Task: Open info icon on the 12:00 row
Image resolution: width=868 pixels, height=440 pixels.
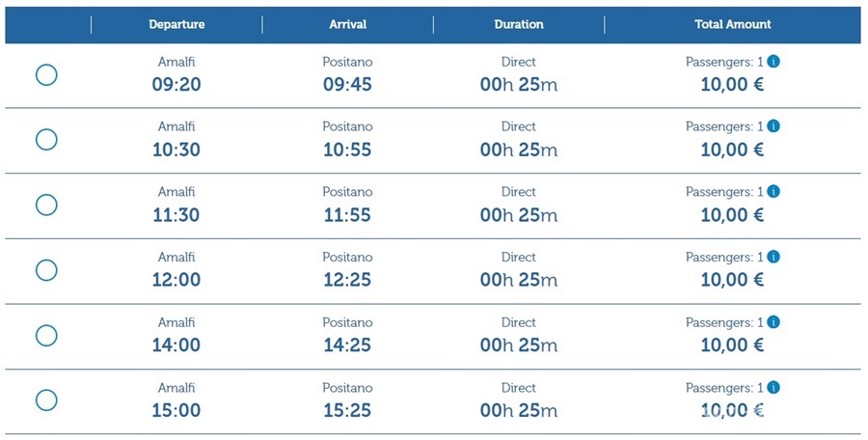Action: pyautogui.click(x=773, y=257)
